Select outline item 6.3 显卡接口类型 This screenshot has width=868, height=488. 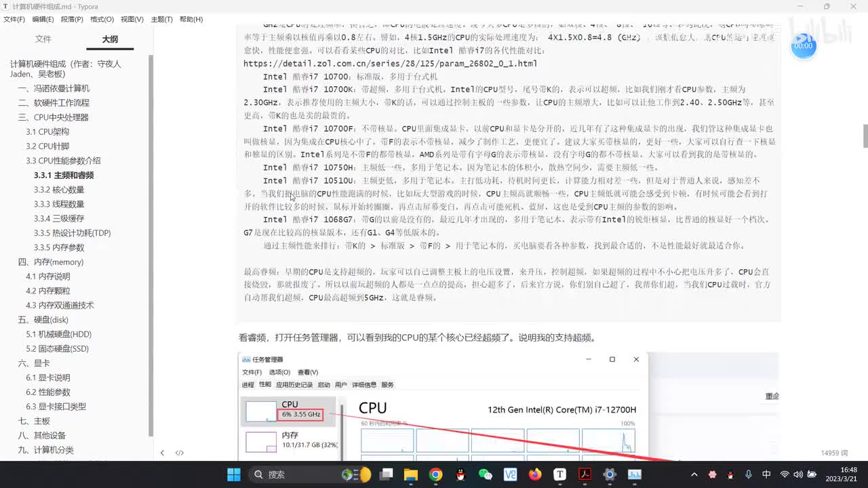coord(56,407)
